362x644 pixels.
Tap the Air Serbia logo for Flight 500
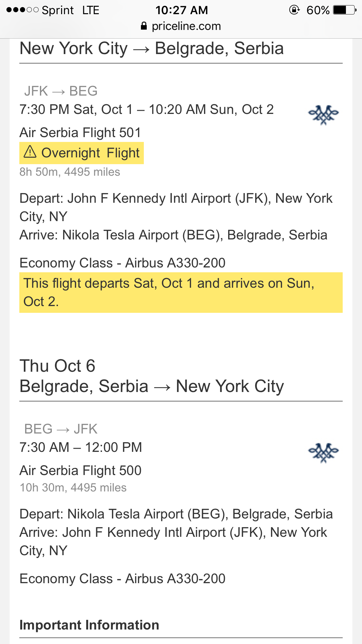(323, 453)
